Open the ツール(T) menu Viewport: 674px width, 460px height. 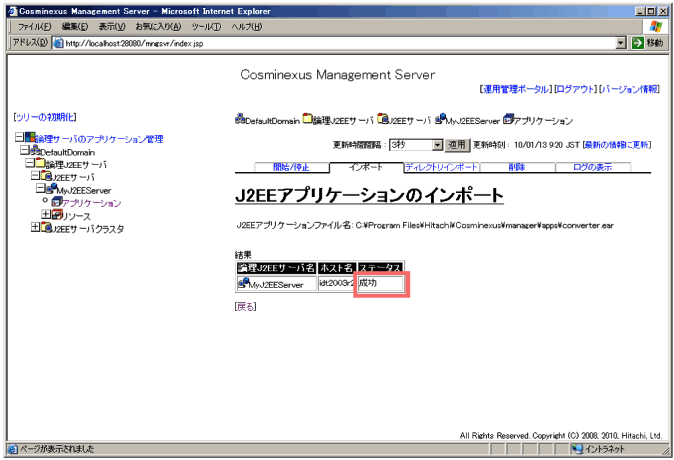pyautogui.click(x=206, y=27)
